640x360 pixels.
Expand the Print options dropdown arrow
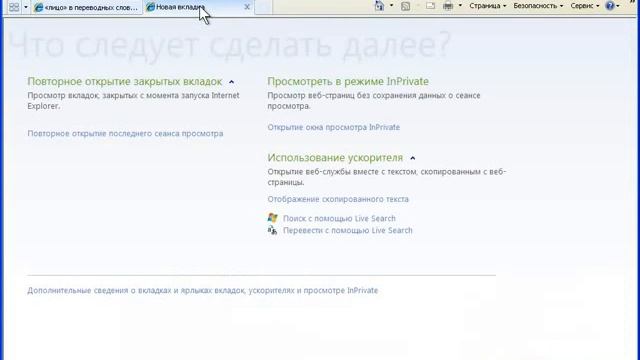(x=460, y=6)
